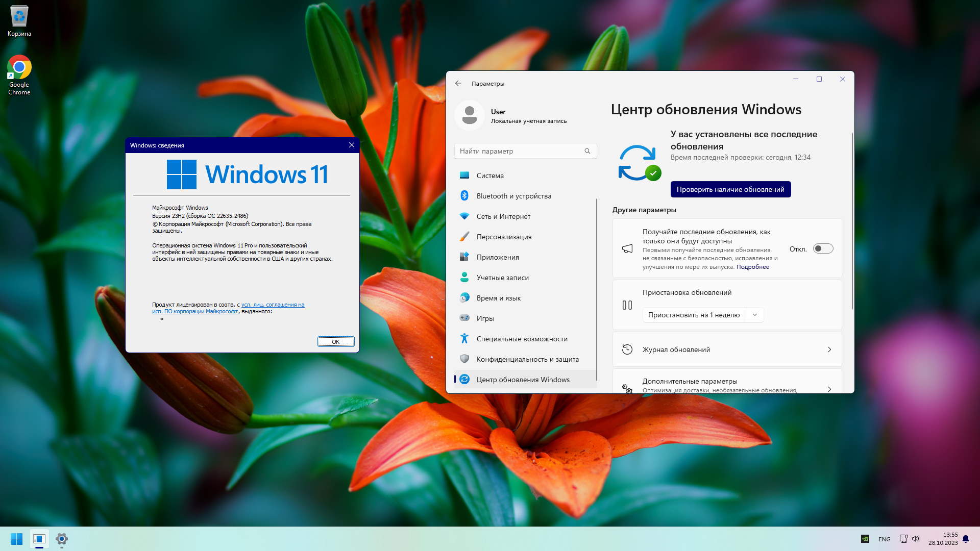Select the Bluetooth and devices menu item
Image resolution: width=980 pixels, height=551 pixels.
click(x=513, y=196)
